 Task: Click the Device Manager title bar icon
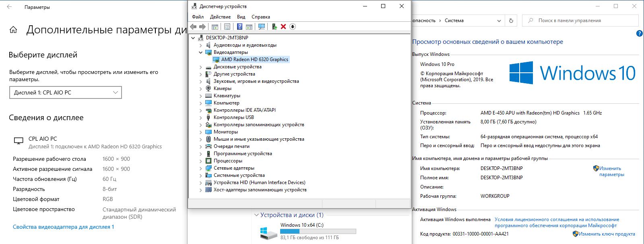(194, 6)
